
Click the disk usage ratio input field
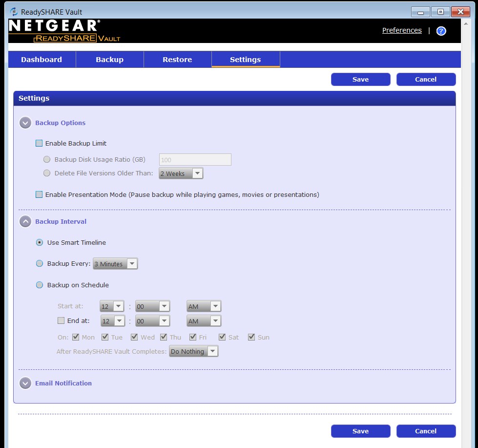(195, 159)
